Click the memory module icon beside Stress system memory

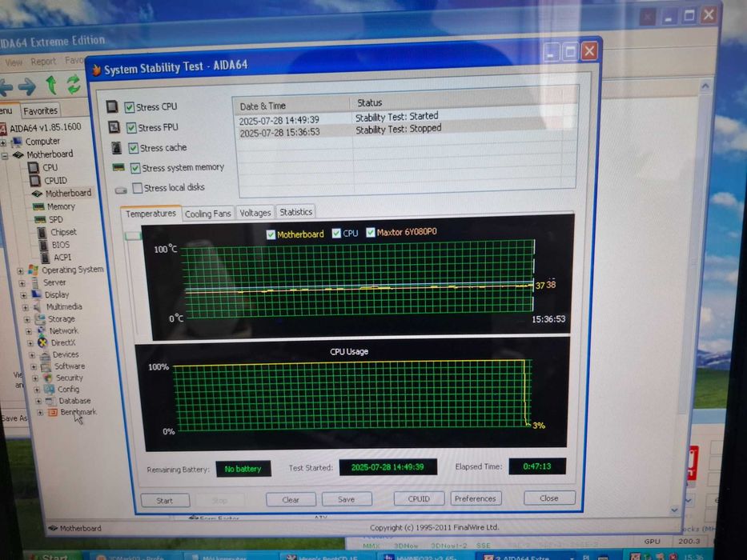click(x=118, y=167)
